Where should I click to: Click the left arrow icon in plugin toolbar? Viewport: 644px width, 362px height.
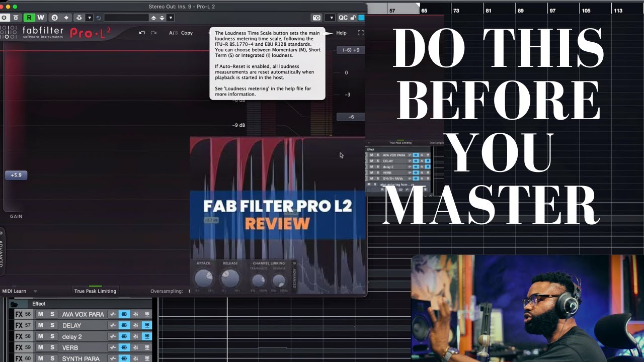(66, 18)
